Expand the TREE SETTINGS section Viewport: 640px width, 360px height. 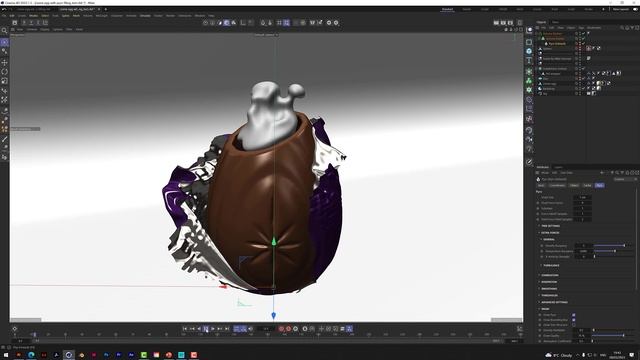[550, 226]
